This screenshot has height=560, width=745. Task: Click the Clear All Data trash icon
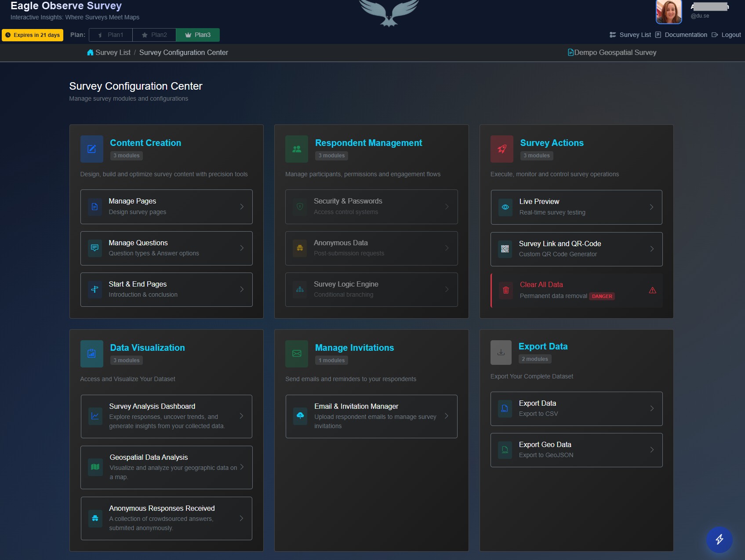505,290
